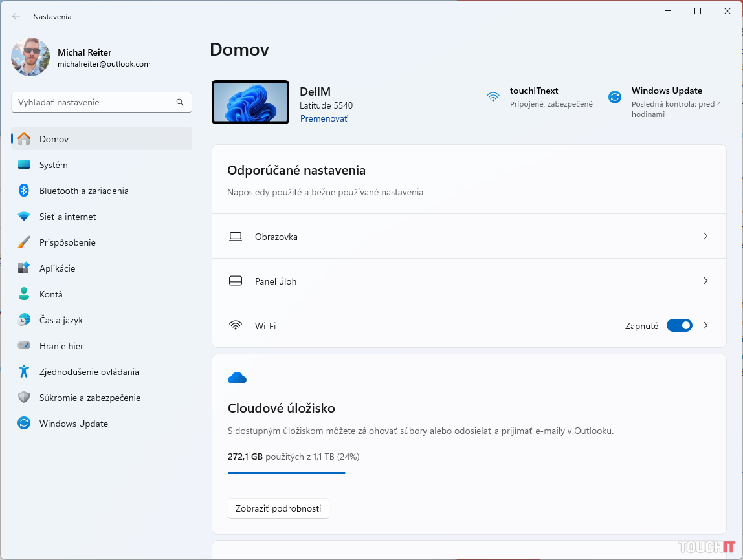Open the Systém settings section
The image size is (743, 560).
54,165
